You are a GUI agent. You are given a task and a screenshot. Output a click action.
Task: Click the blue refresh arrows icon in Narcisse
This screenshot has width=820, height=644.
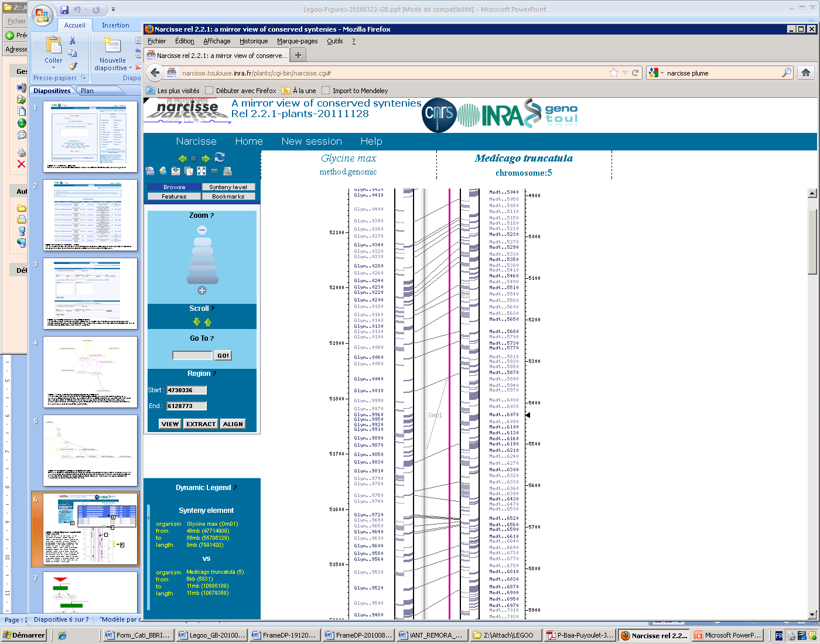220,157
